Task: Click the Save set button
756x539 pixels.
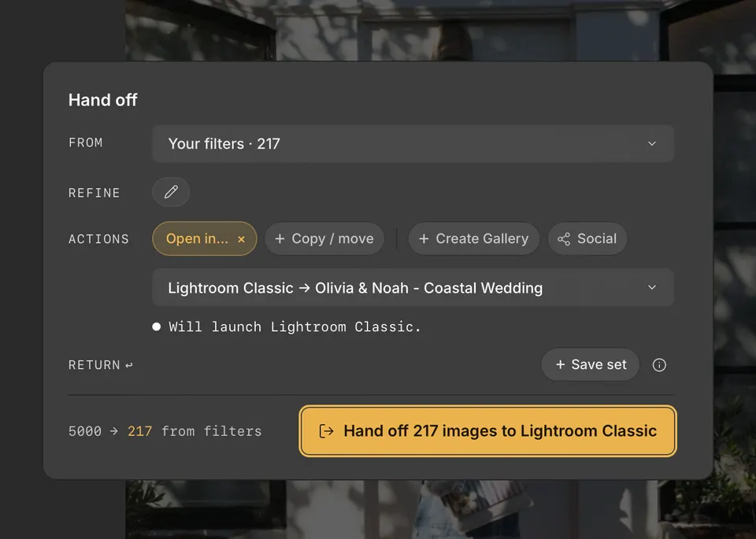Action: coord(590,364)
